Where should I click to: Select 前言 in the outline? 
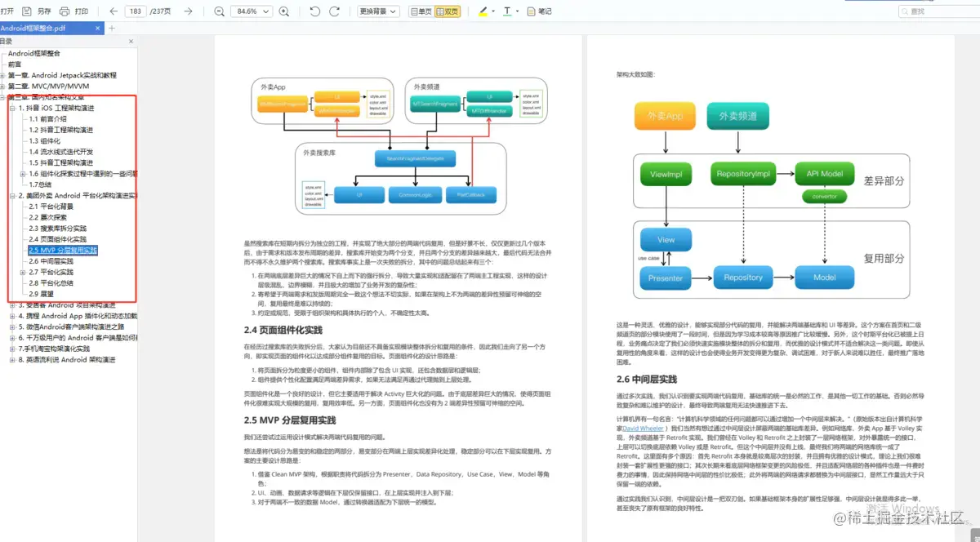(x=15, y=64)
